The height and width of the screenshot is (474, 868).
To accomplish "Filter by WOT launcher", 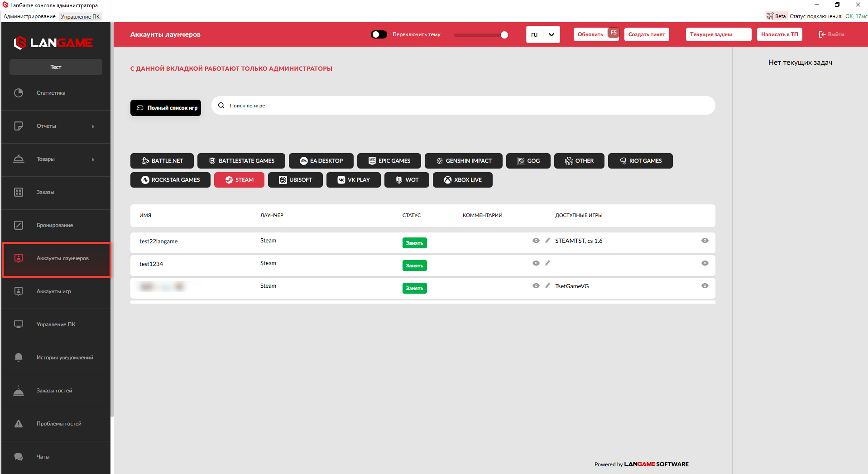I will [x=407, y=180].
